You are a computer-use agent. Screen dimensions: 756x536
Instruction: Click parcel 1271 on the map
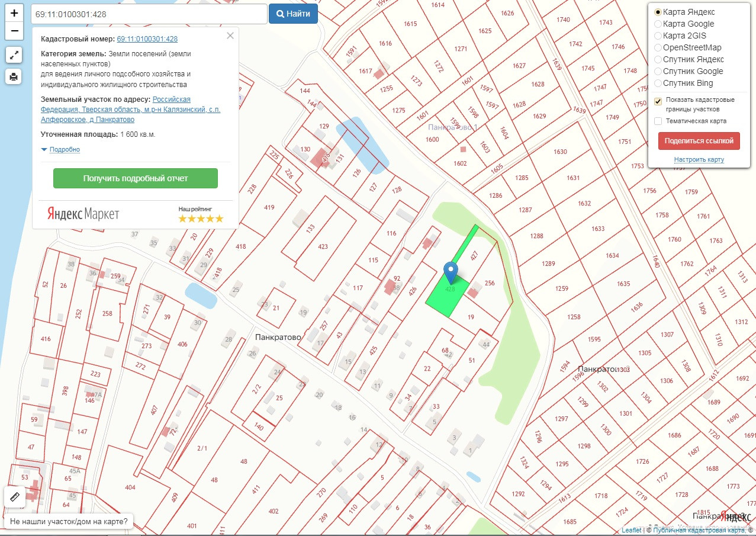(x=461, y=49)
